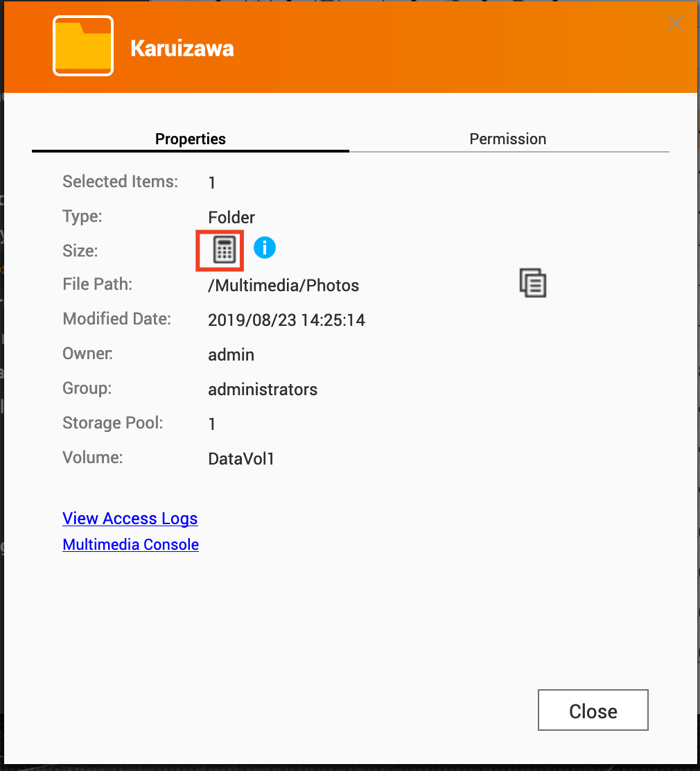Viewport: 700px width, 771px height.
Task: Click the Storage Pool label
Action: (113, 423)
